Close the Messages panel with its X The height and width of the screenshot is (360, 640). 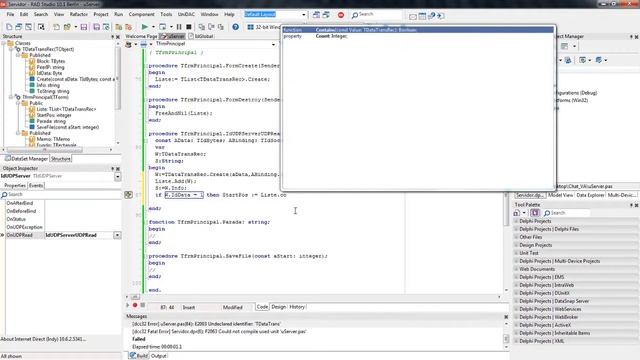click(506, 316)
